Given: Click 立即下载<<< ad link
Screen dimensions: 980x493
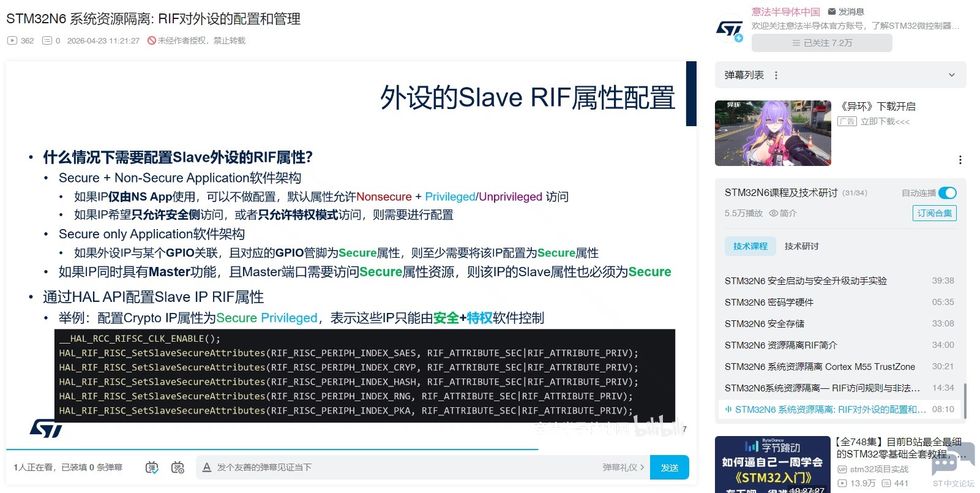Looking at the screenshot, I should [x=885, y=121].
